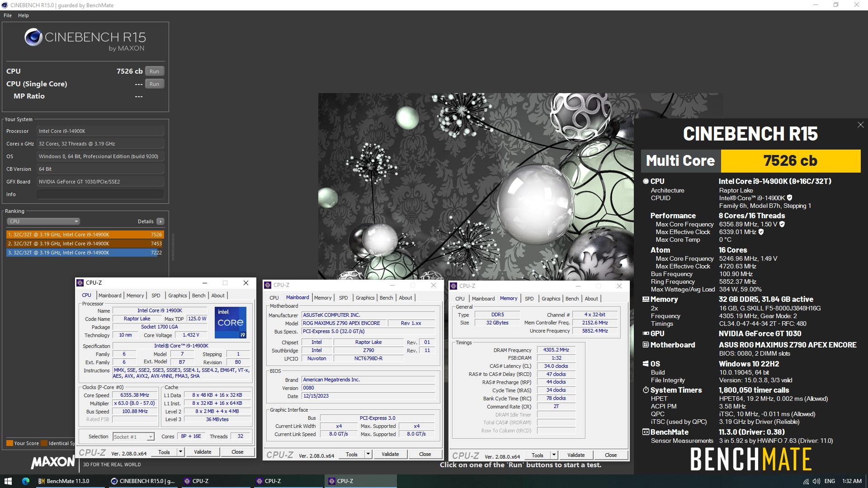Click the System Timers clock icon
This screenshot has height=488, width=868.
646,390
